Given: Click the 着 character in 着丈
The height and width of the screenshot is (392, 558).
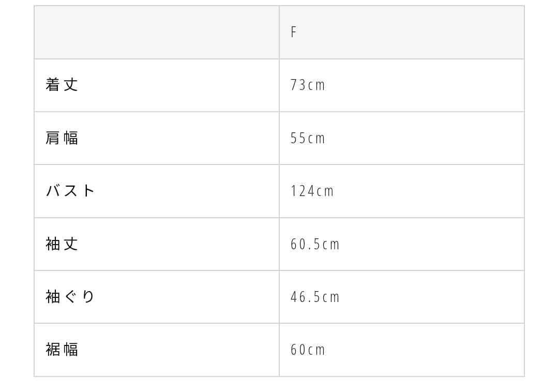Looking at the screenshot, I should click(x=53, y=85).
